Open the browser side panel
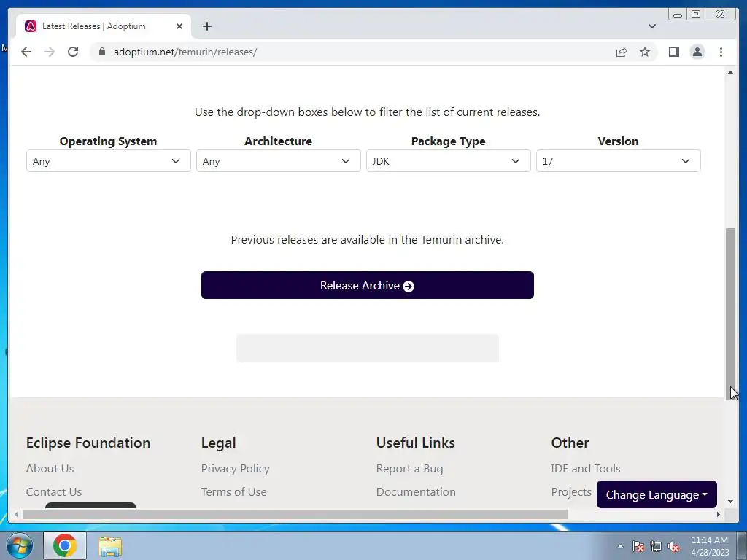Image resolution: width=747 pixels, height=560 pixels. pyautogui.click(x=673, y=52)
